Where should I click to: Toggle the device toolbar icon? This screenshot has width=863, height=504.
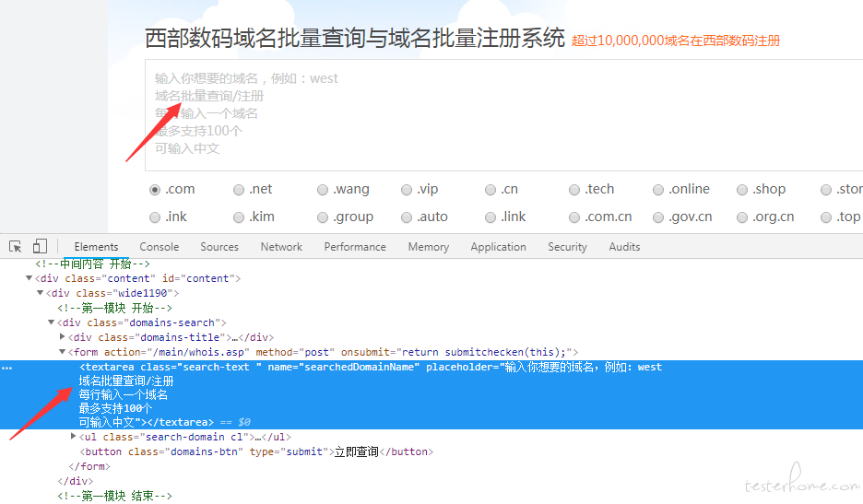pyautogui.click(x=40, y=246)
